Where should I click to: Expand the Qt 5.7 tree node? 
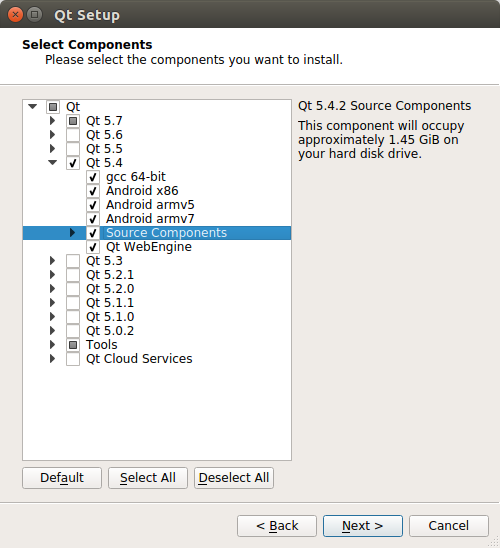52,121
